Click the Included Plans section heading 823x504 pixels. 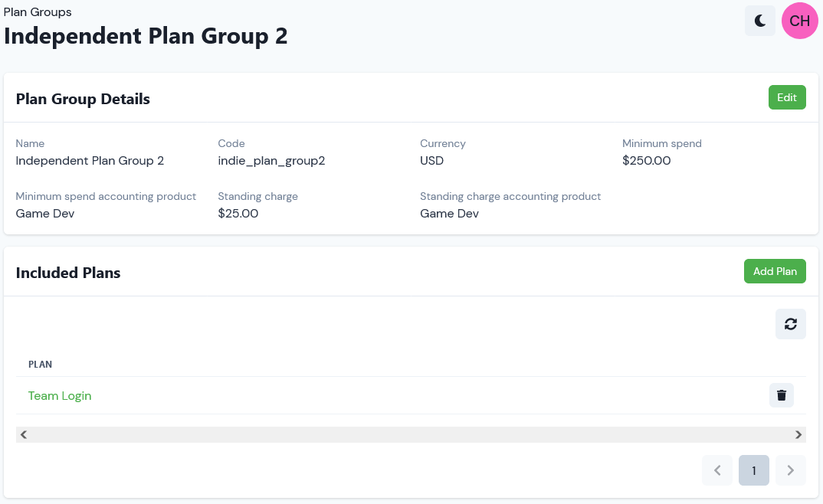click(x=68, y=273)
